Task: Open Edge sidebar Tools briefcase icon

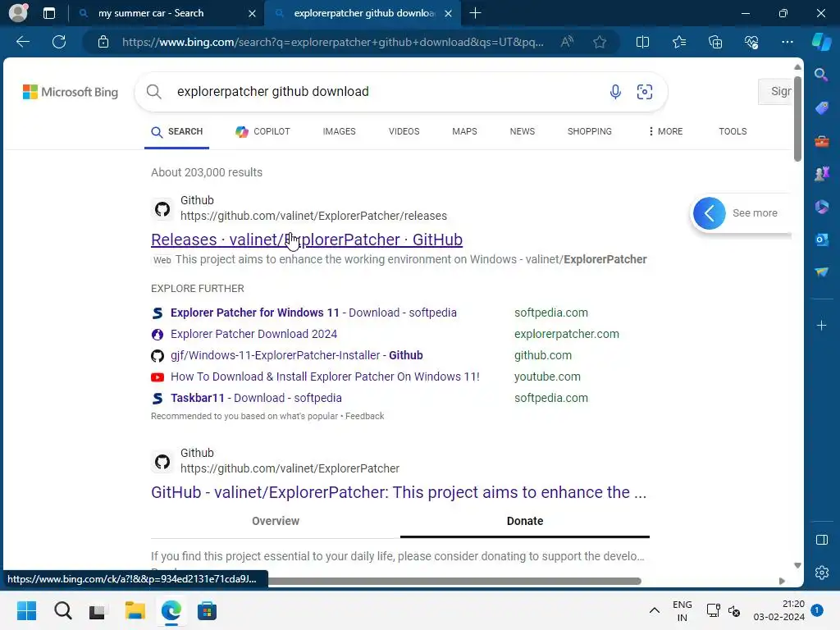Action: (820, 141)
